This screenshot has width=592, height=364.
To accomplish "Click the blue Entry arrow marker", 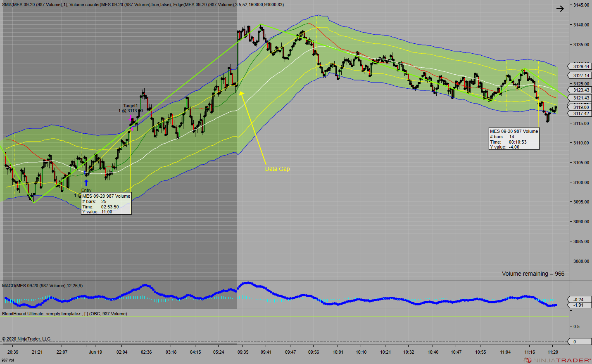I will point(86,183).
